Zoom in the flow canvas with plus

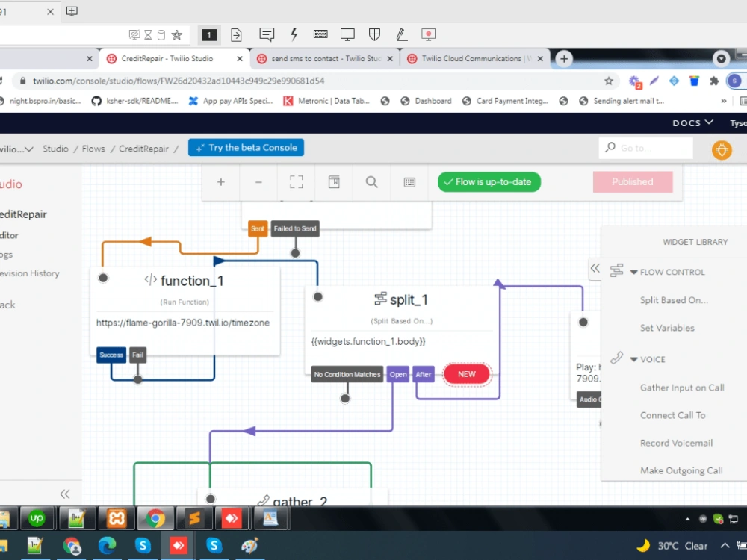(x=220, y=182)
